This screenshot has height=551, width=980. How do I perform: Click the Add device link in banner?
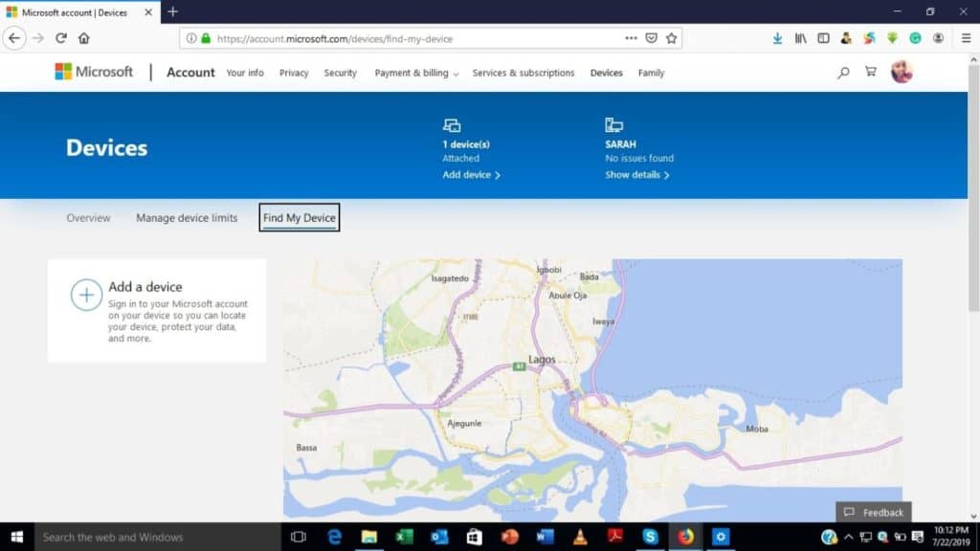tap(471, 175)
